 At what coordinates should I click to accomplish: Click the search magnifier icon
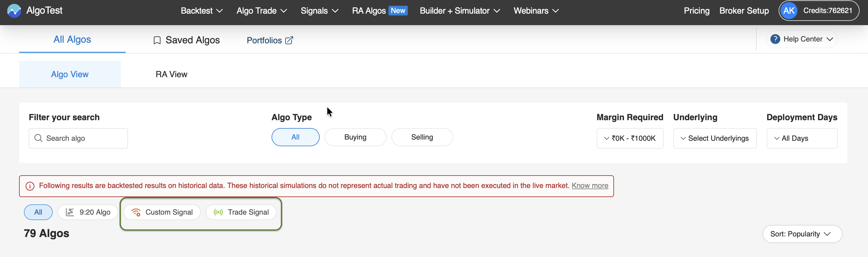pyautogui.click(x=38, y=138)
